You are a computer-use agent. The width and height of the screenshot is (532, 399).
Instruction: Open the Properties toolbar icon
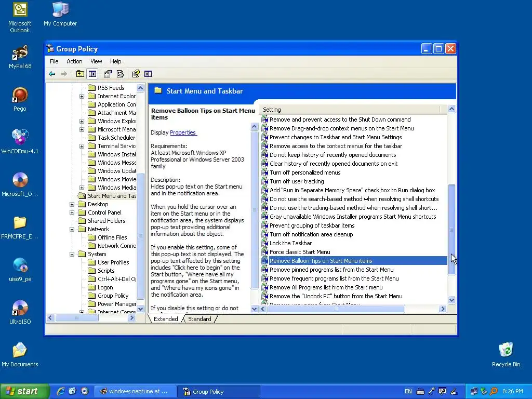(x=108, y=74)
